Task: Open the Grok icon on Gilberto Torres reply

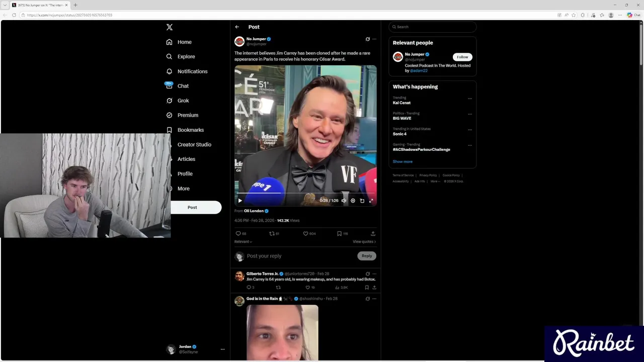Action: click(x=367, y=274)
